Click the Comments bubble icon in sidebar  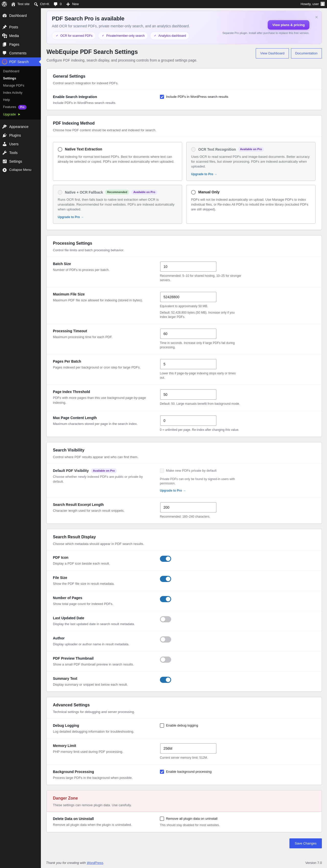pos(5,53)
